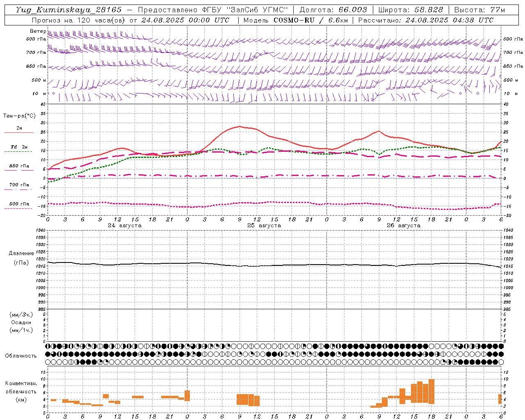Click the 2м temperature curve peak on 25 августа
The image size is (525, 420).
pos(240,126)
